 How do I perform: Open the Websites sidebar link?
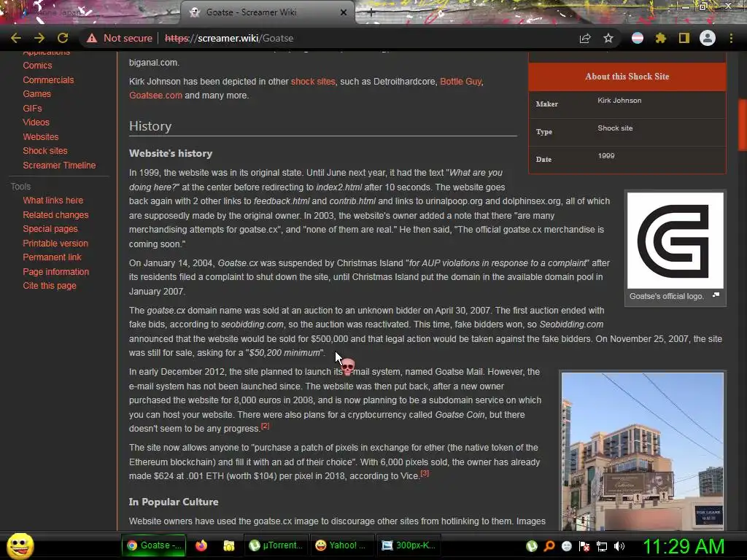pyautogui.click(x=41, y=136)
